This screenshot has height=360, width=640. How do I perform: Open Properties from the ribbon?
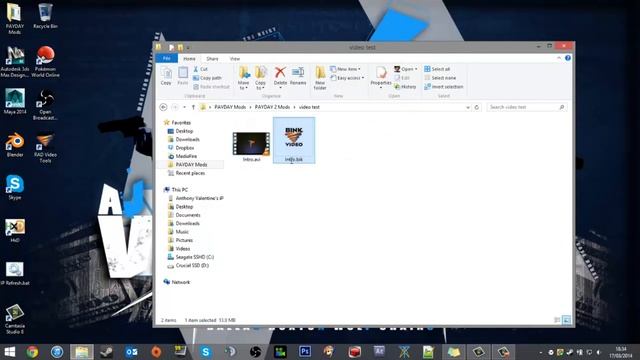pyautogui.click(x=381, y=76)
